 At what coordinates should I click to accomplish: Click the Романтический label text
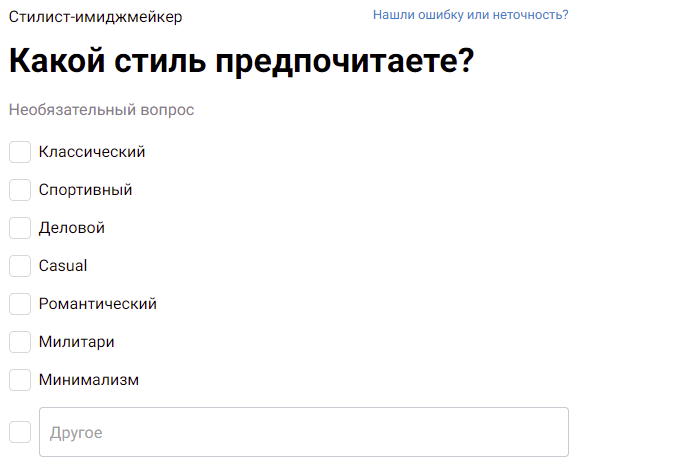coord(98,304)
